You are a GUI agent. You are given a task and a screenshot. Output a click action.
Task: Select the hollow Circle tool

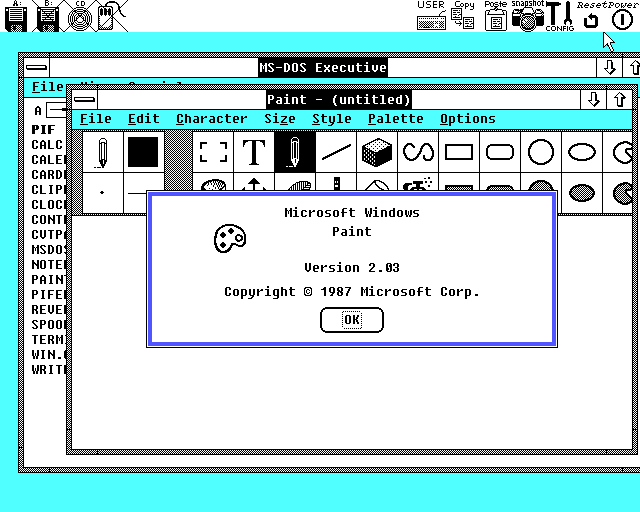[x=541, y=152]
